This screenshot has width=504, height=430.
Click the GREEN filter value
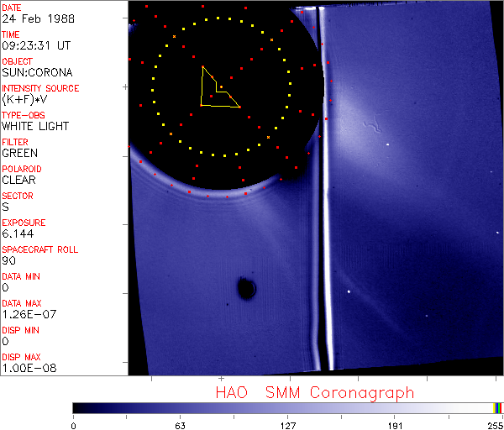(20, 154)
